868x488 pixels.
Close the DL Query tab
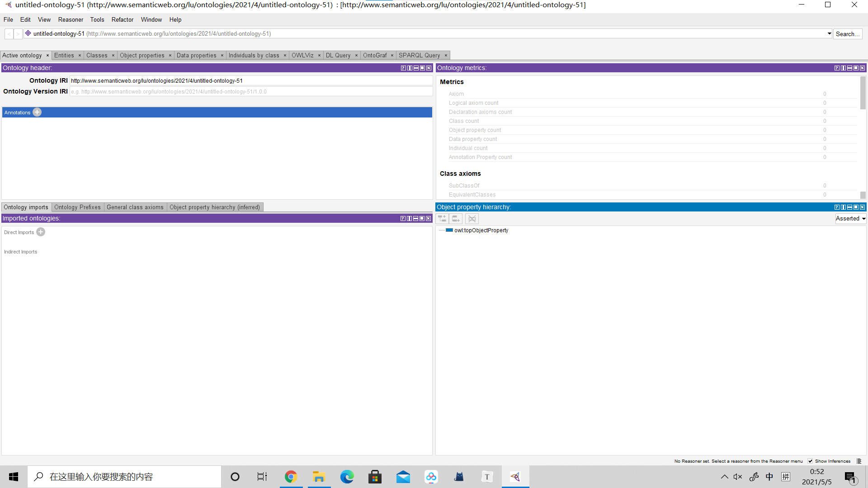356,56
